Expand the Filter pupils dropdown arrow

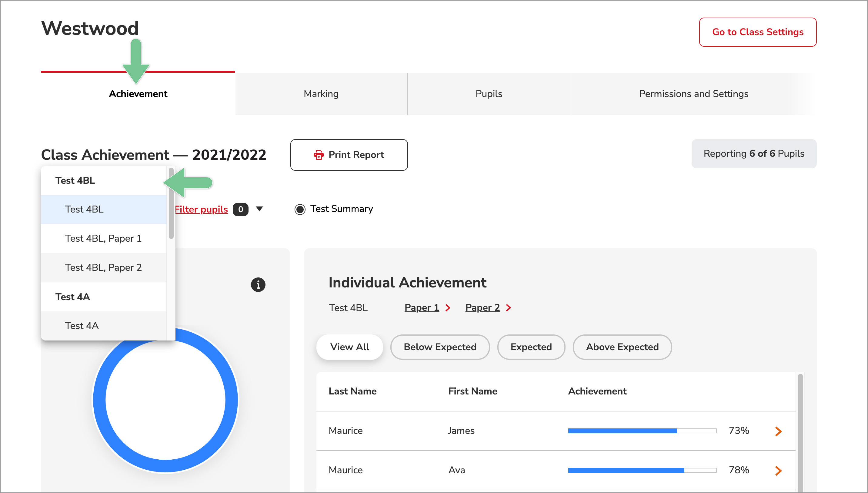(259, 209)
